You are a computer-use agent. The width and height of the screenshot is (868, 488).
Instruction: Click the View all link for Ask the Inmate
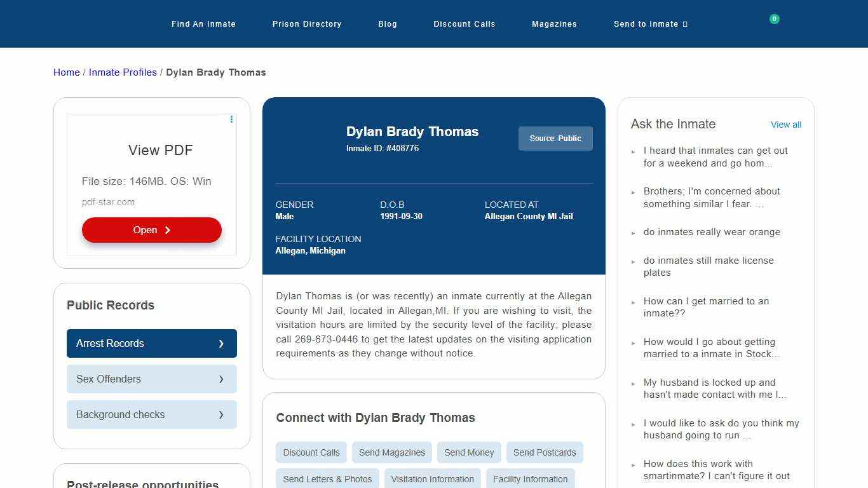pos(785,125)
